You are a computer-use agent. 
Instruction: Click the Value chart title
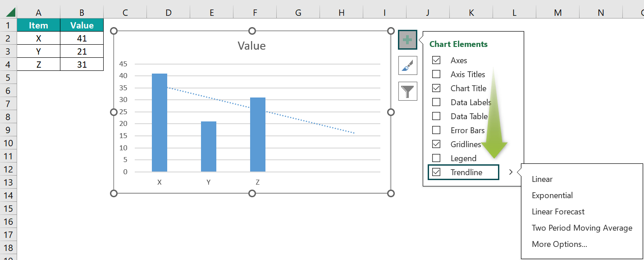(251, 46)
